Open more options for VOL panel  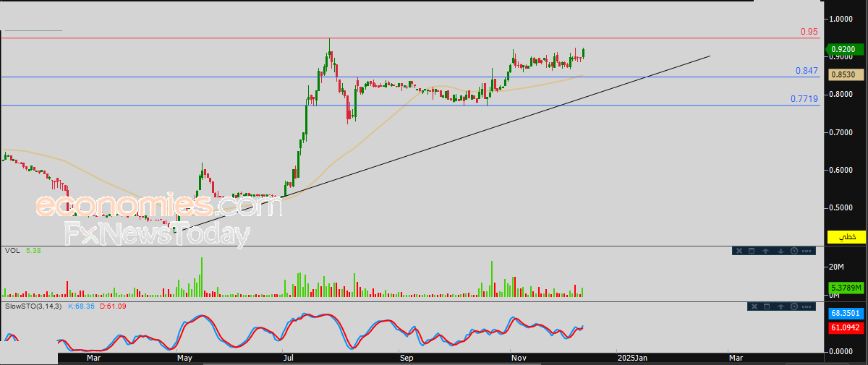coord(807,251)
